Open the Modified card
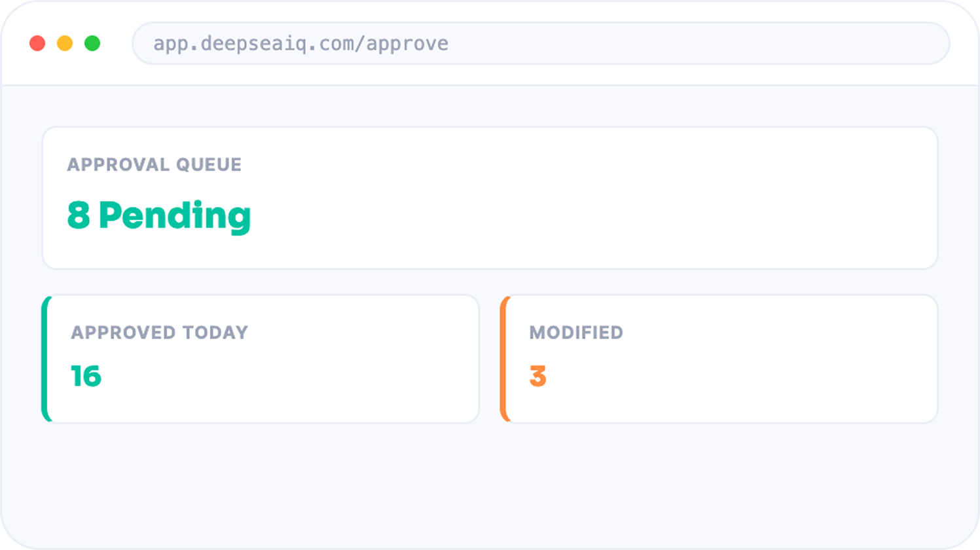This screenshot has width=980, height=550. click(x=719, y=359)
